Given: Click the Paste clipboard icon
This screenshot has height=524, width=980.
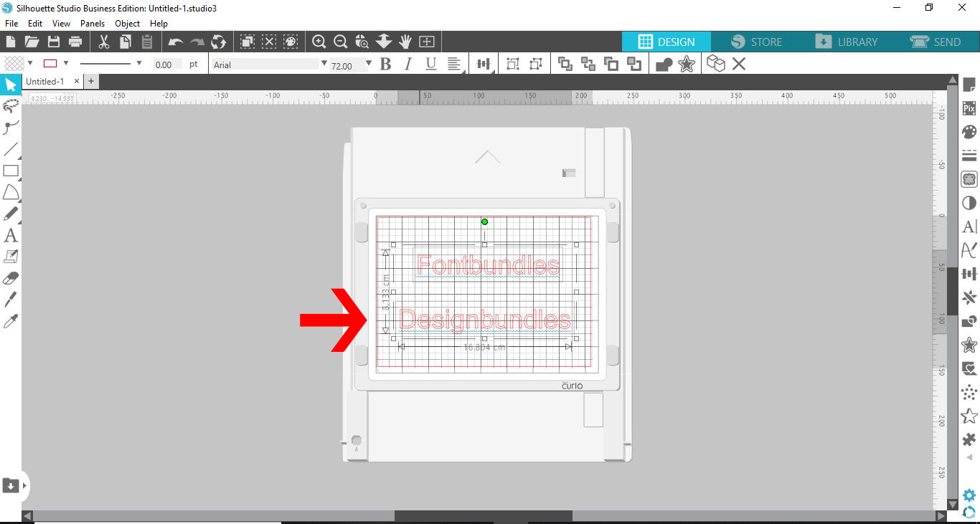Looking at the screenshot, I should pyautogui.click(x=147, y=42).
